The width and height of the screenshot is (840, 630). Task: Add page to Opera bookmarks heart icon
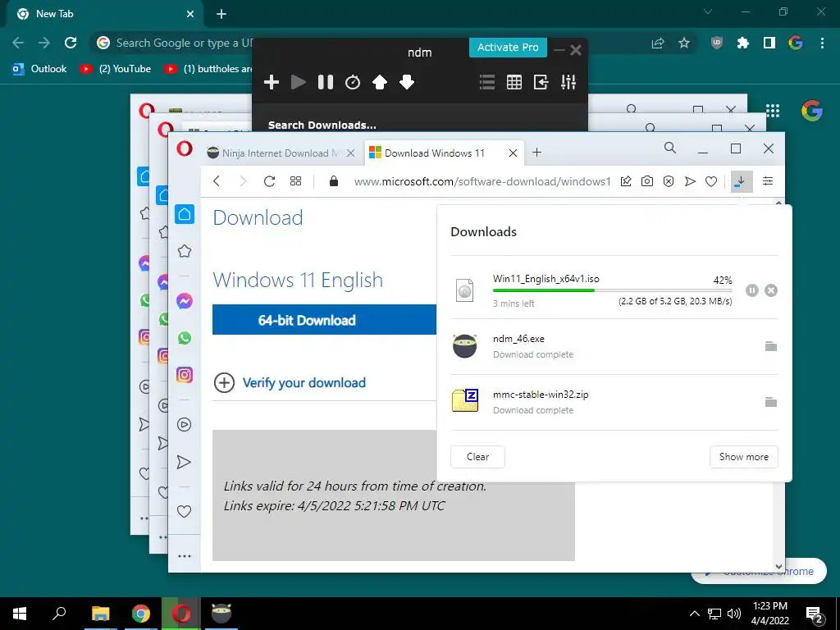click(711, 181)
